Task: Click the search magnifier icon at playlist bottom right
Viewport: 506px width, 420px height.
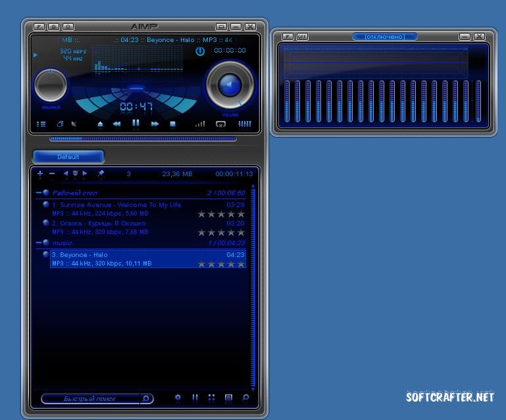Action: click(x=245, y=398)
